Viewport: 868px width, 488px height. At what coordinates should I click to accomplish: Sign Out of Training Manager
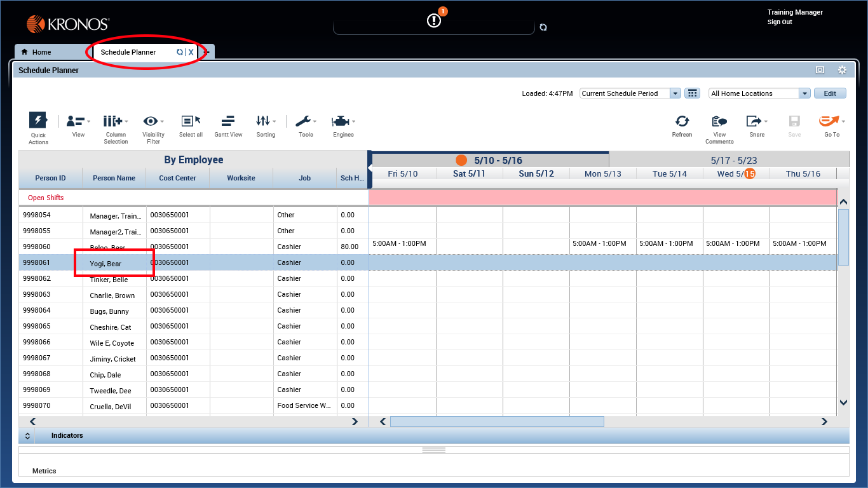coord(779,22)
